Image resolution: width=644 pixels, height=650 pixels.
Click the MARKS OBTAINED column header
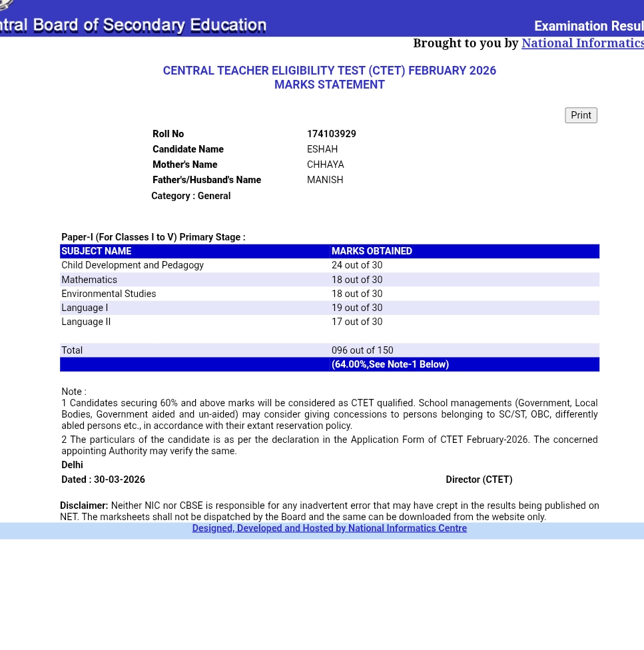click(x=372, y=251)
